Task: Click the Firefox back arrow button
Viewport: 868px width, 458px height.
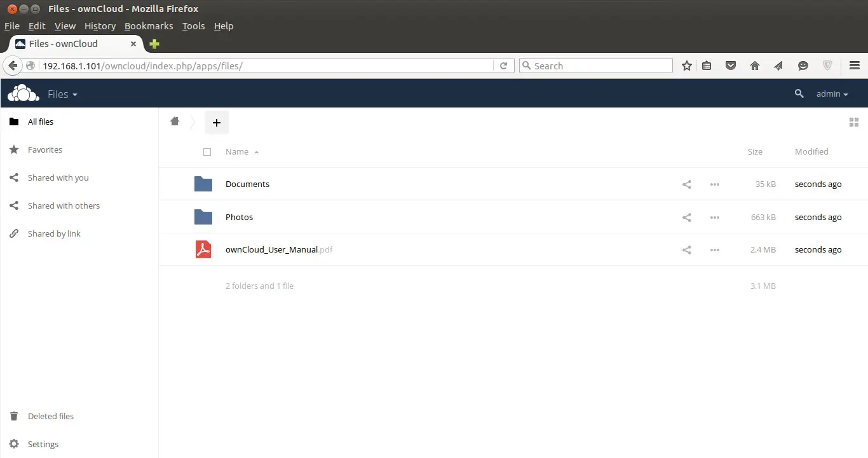Action: (13, 66)
